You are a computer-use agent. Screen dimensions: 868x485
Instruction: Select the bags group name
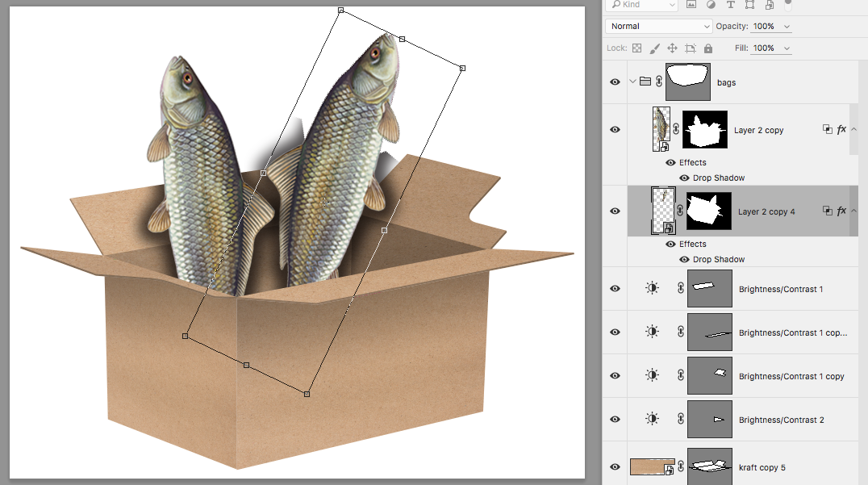click(x=726, y=82)
